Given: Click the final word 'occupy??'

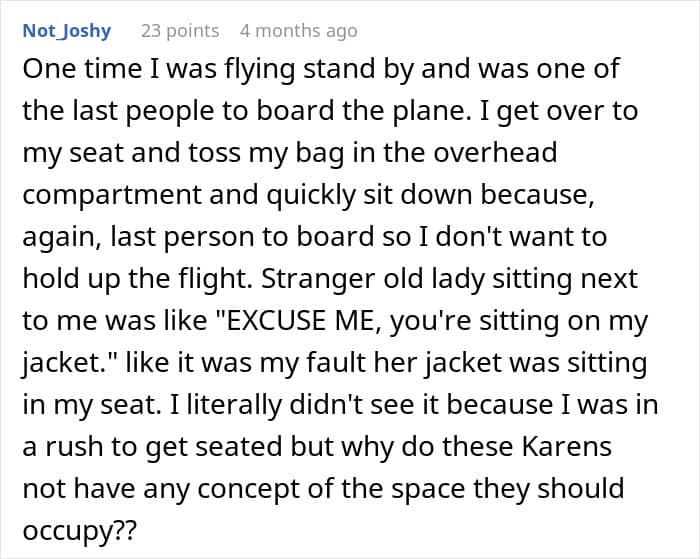Looking at the screenshot, I should tap(79, 531).
